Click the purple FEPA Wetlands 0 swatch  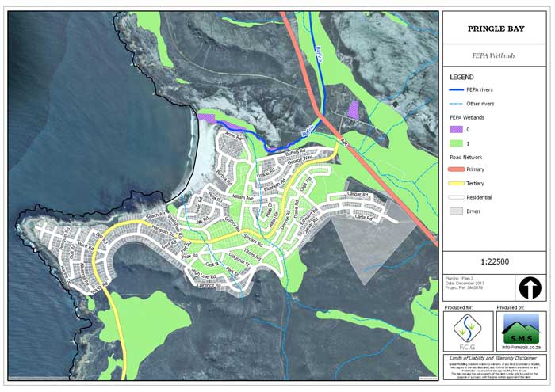456,129
